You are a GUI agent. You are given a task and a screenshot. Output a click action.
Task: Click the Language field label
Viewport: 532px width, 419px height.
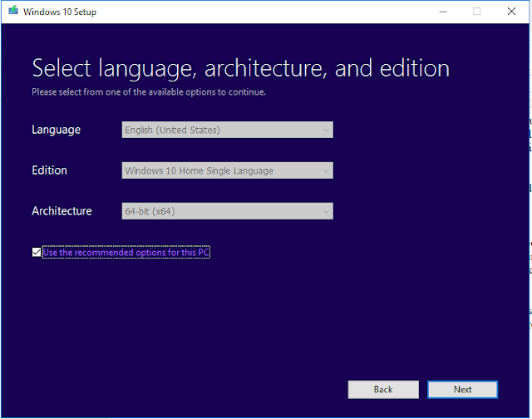[56, 130]
